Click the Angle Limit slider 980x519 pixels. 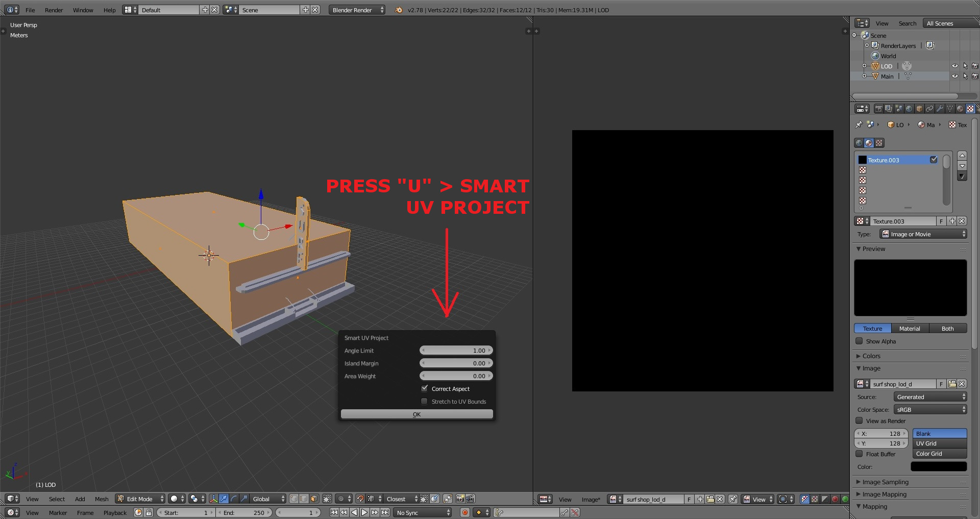(456, 350)
